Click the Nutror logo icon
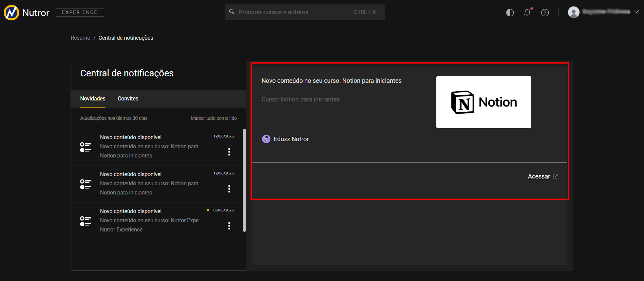This screenshot has height=281, width=644. pos(12,13)
